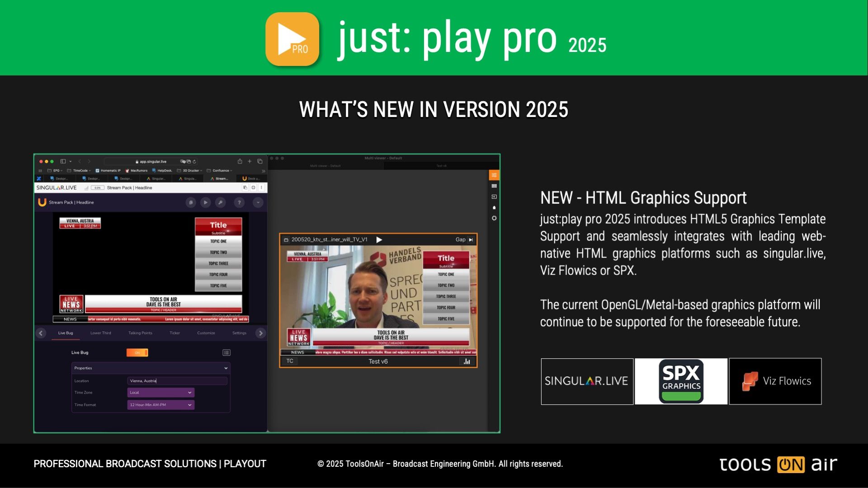Select the orange sliders icon in viewer sidebar

click(x=494, y=175)
